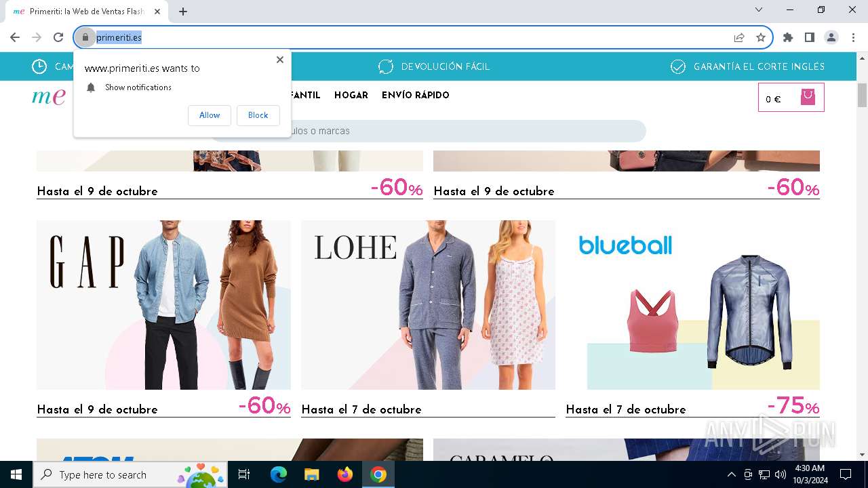Bookmark this page with the star icon
Viewport: 868px width, 488px height.
761,37
